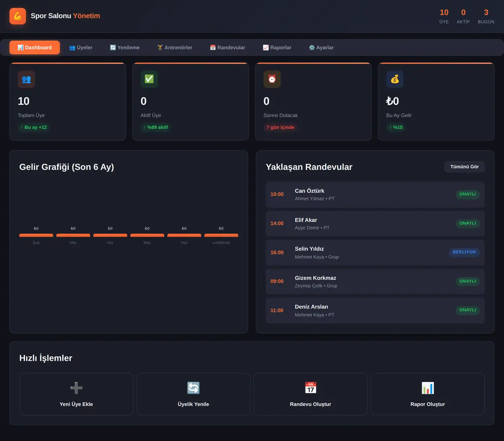Open the Dashboard tab
The width and height of the screenshot is (504, 441).
pyautogui.click(x=34, y=48)
